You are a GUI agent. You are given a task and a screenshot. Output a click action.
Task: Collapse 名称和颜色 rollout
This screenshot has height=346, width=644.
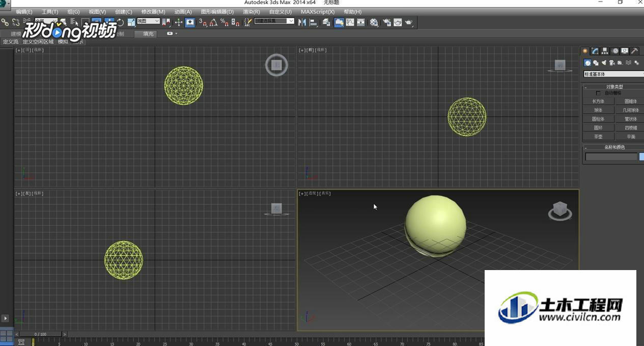point(614,147)
